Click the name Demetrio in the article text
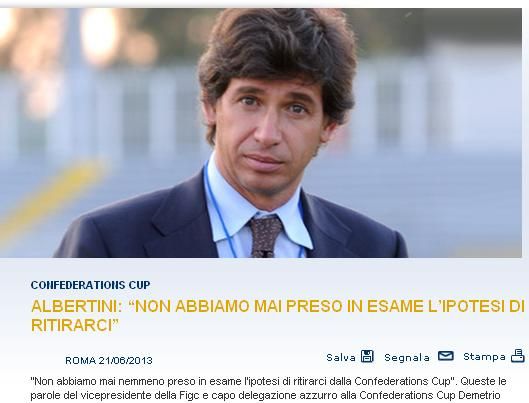Image resolution: width=529 pixels, height=403 pixels. click(482, 395)
